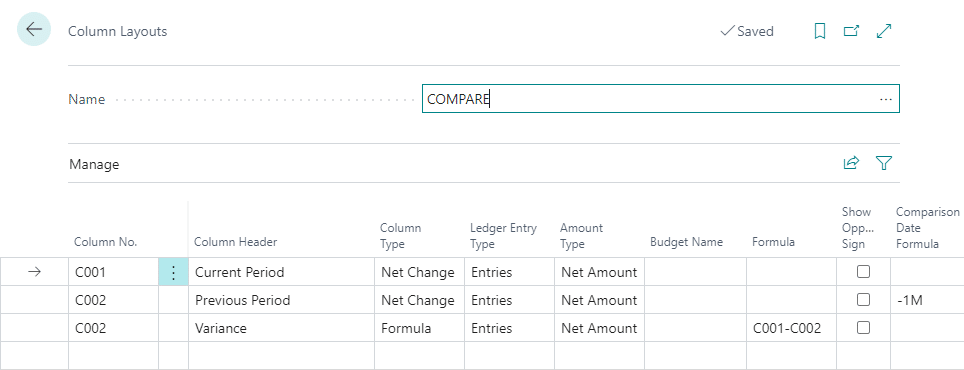Click the Variance cell
Image resolution: width=964 pixels, height=370 pixels.
point(281,328)
